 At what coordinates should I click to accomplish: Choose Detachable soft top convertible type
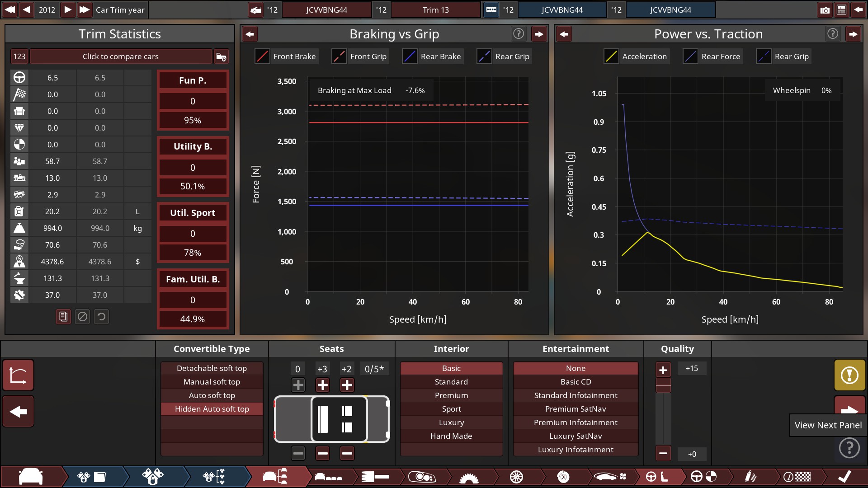pos(212,368)
